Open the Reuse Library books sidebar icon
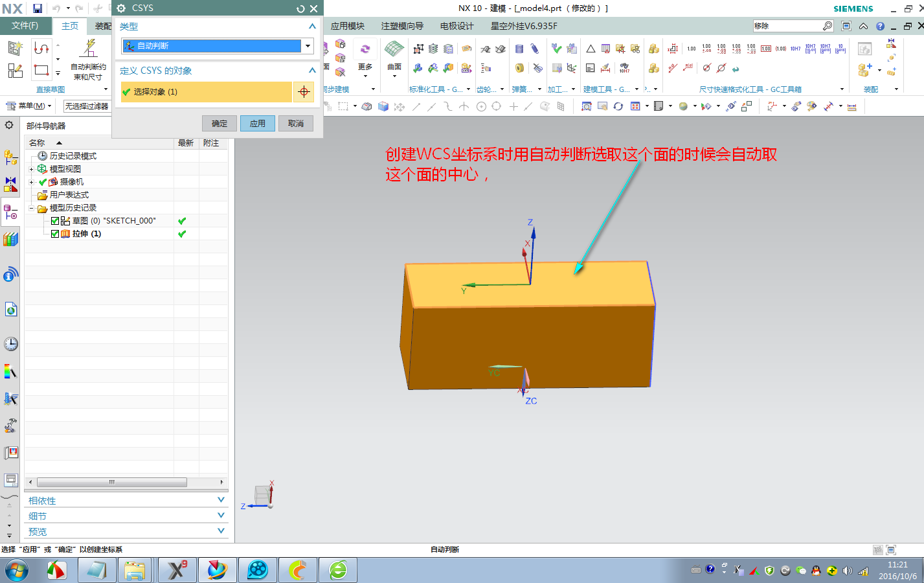This screenshot has width=924, height=583. click(10, 240)
